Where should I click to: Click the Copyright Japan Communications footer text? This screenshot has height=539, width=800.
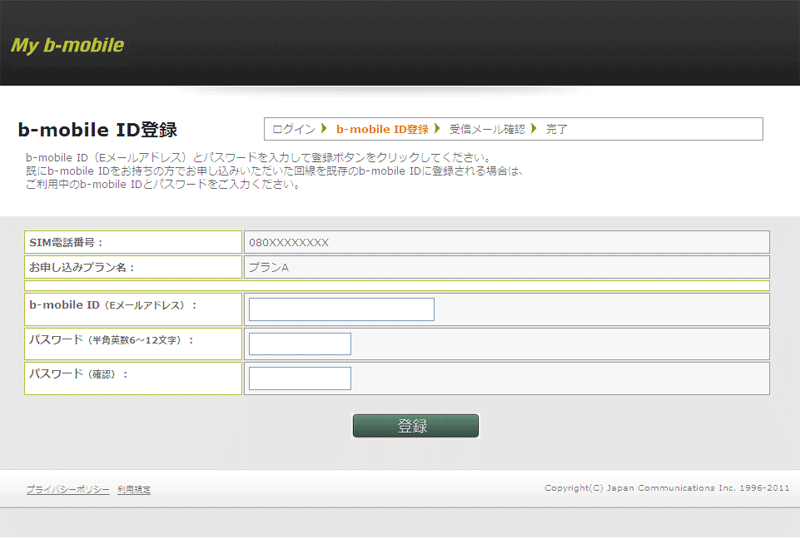tap(666, 488)
